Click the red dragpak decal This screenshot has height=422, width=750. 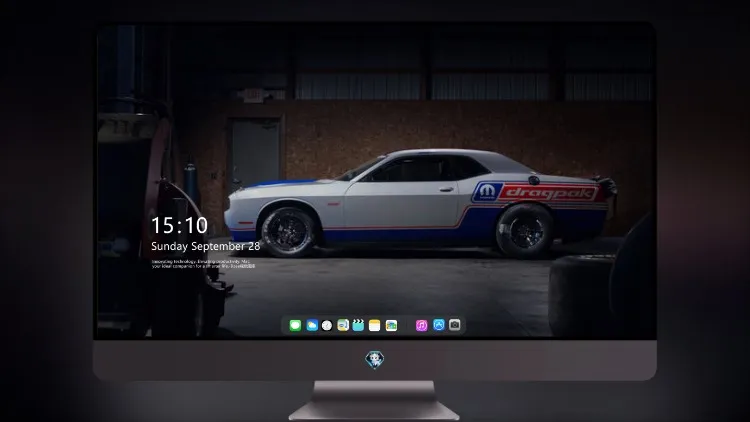click(x=550, y=193)
